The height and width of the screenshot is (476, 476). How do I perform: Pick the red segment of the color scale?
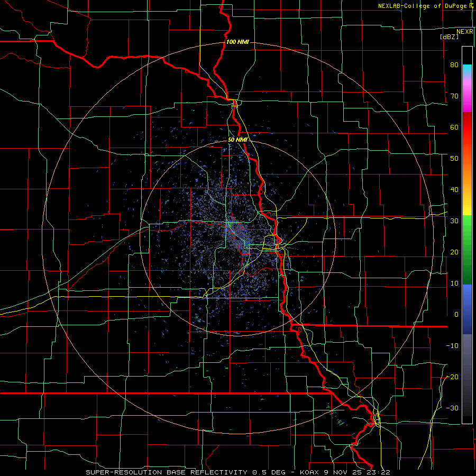pyautogui.click(x=467, y=127)
